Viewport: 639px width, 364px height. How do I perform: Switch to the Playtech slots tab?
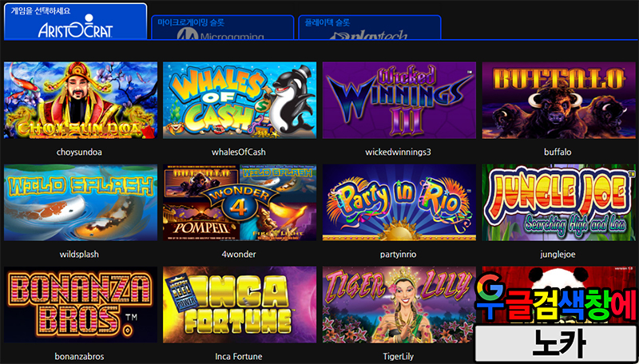click(x=370, y=27)
